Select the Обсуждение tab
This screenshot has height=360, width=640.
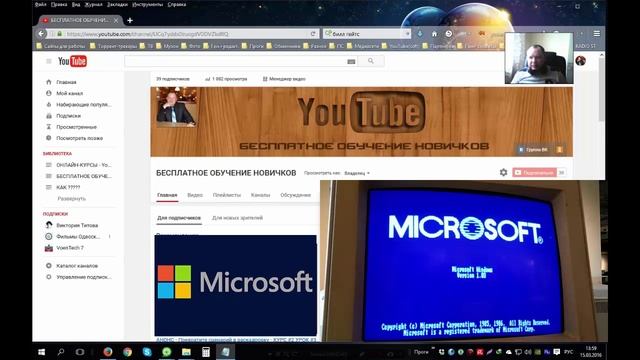point(296,195)
